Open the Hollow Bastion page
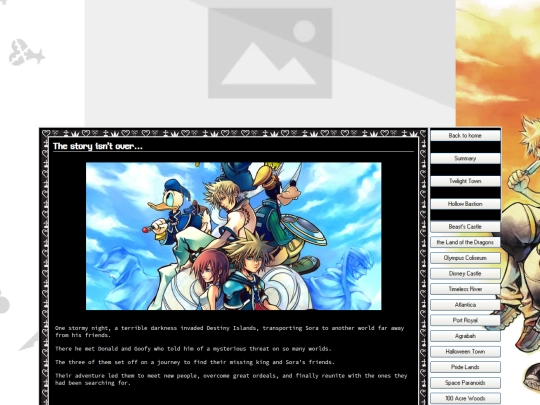 point(465,204)
